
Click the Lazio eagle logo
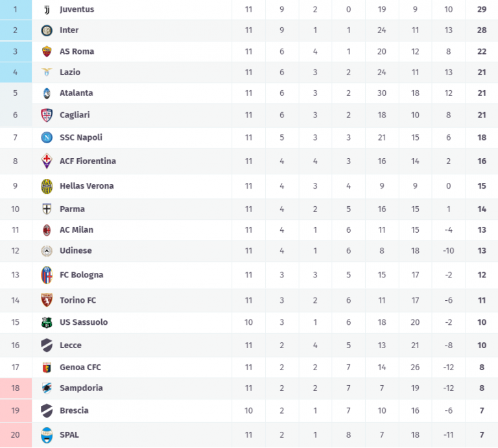point(47,72)
